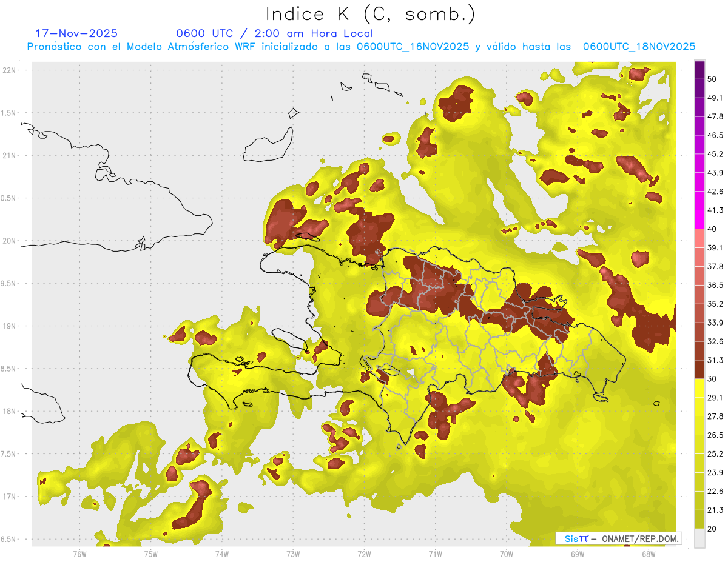Viewport: 728px width, 562px height.
Task: Click the "75W" longitude label
Action: (151, 554)
